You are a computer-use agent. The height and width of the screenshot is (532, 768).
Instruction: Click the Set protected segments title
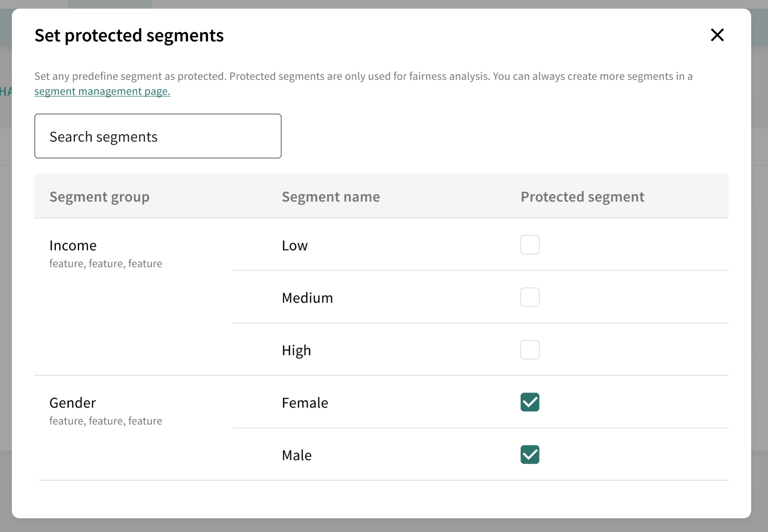pos(129,36)
